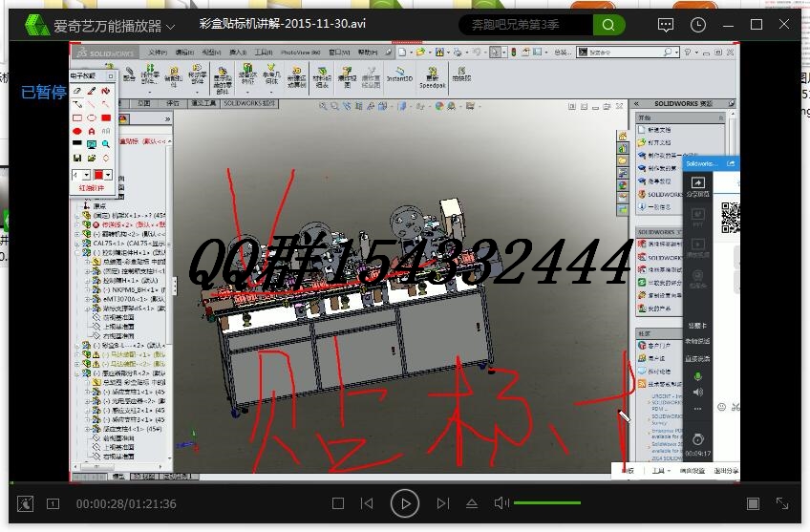This screenshot has height=532, width=810.
Task: Skip to the next file
Action: (x=442, y=503)
